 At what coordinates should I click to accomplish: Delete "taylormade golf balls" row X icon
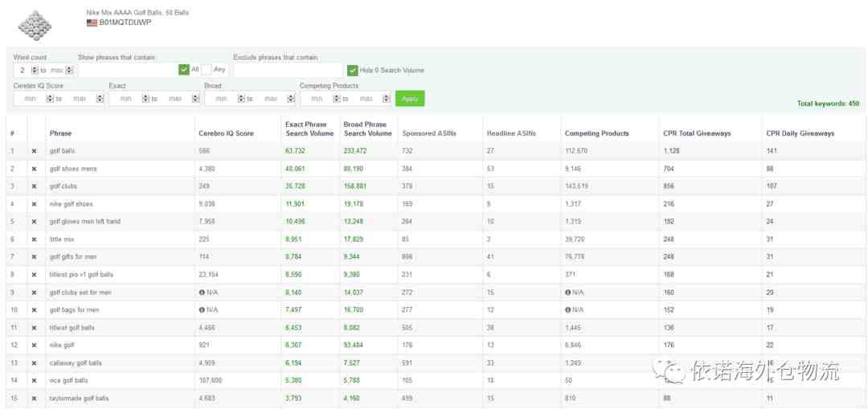[34, 399]
